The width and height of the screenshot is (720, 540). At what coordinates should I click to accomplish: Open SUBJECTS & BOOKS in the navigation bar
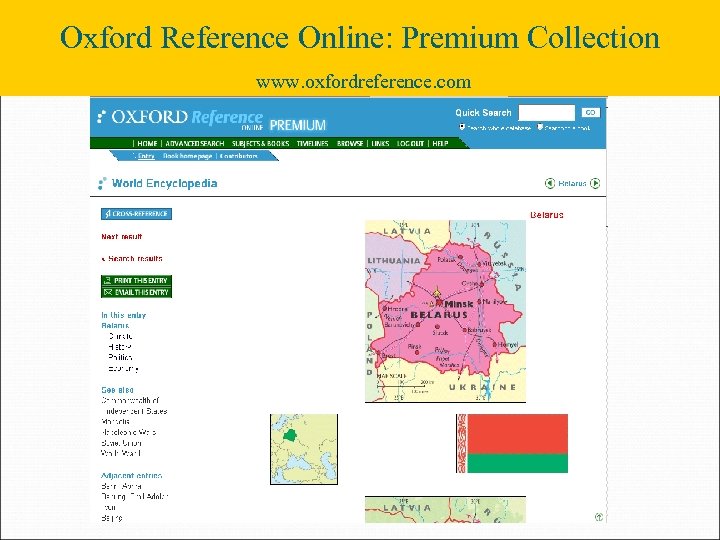coord(260,143)
